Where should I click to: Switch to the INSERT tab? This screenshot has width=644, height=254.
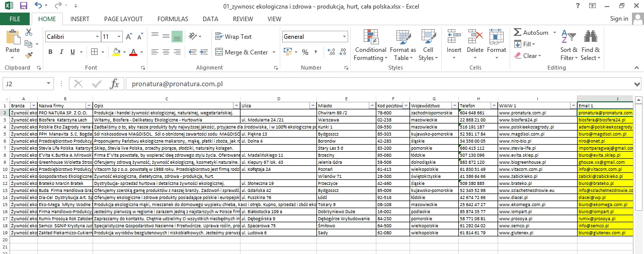coord(80,19)
